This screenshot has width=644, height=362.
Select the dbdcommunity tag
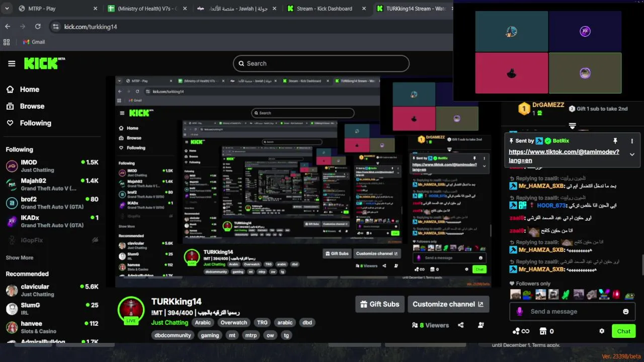click(x=173, y=335)
